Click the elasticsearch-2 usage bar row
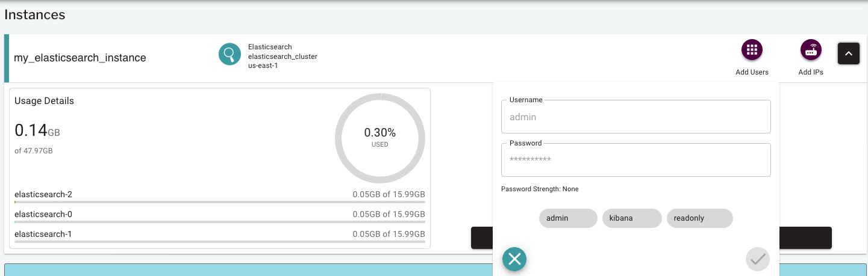The width and height of the screenshot is (868, 276). point(220,197)
